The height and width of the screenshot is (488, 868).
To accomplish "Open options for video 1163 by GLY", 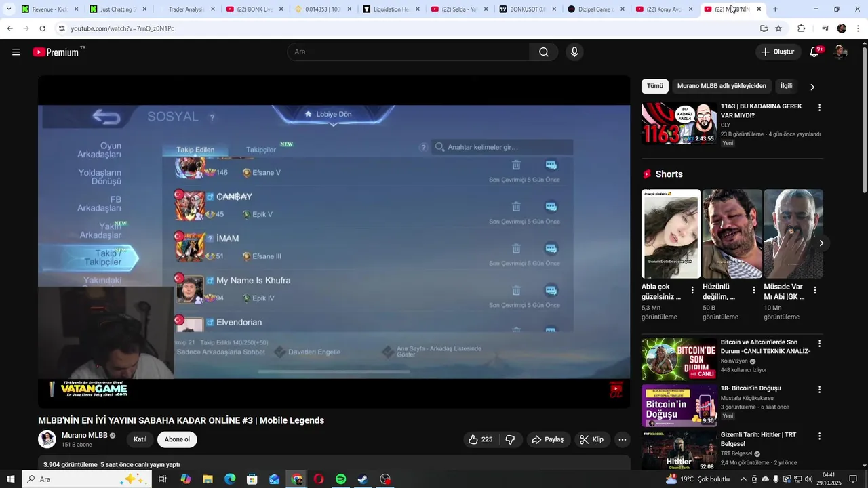I will point(819,108).
